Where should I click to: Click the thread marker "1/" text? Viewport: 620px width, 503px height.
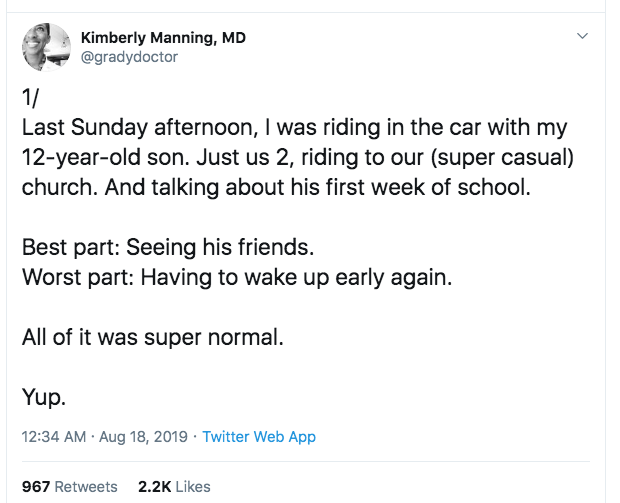(30, 97)
